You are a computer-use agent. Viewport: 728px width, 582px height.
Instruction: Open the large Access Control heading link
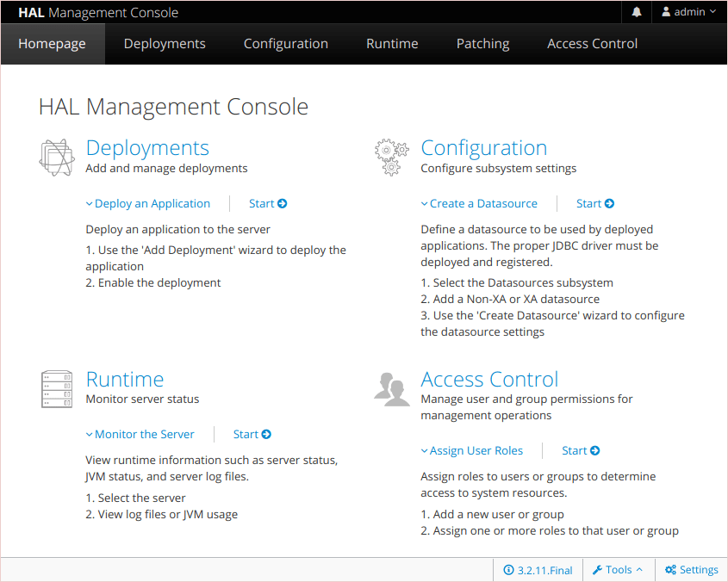point(489,380)
